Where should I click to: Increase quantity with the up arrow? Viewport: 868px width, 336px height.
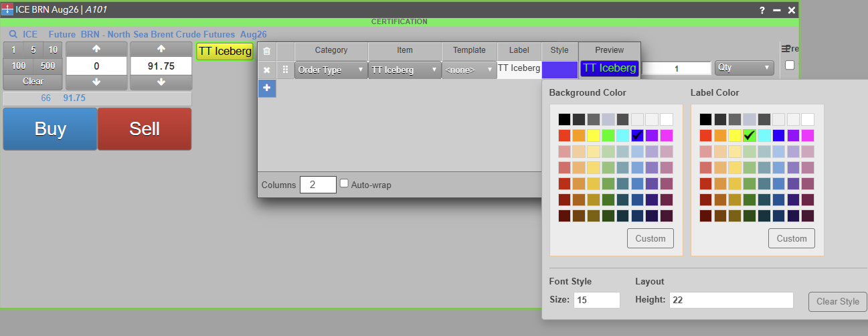96,50
